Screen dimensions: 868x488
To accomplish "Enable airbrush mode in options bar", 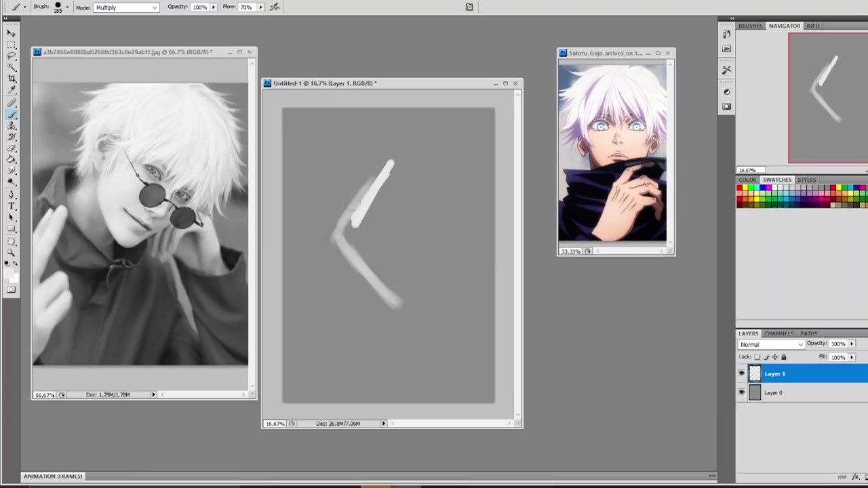I will coord(275,7).
